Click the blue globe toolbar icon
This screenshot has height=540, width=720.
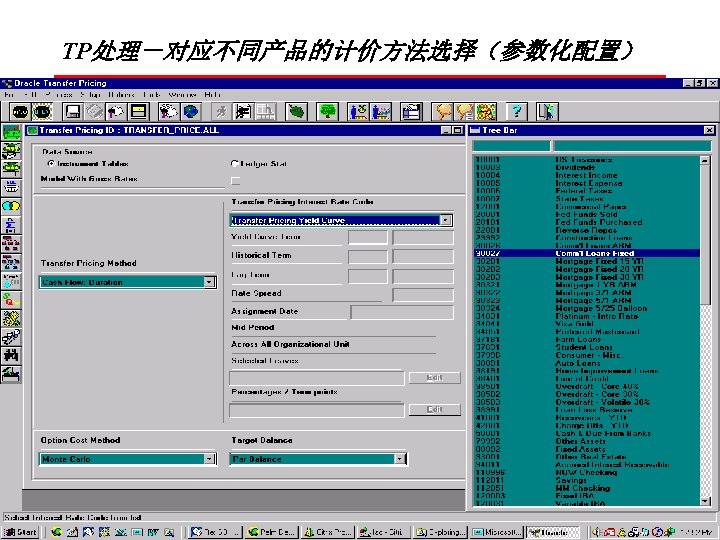pyautogui.click(x=190, y=112)
